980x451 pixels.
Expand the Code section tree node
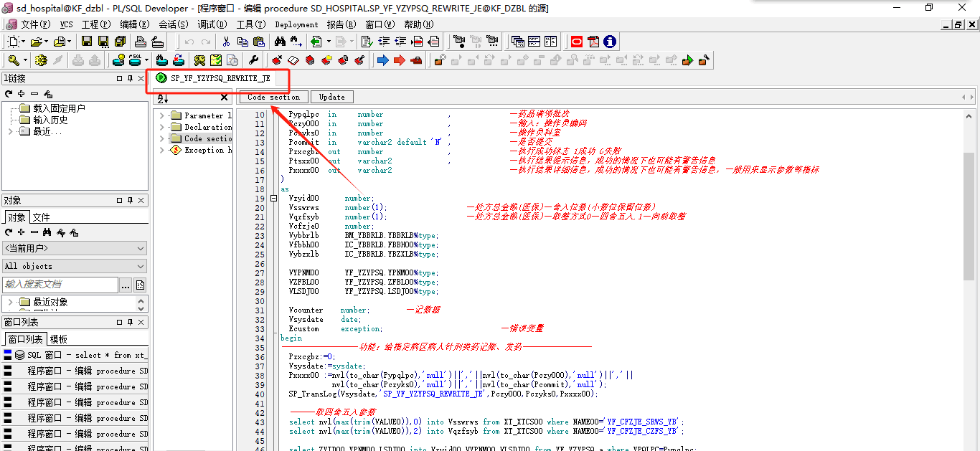coord(162,138)
